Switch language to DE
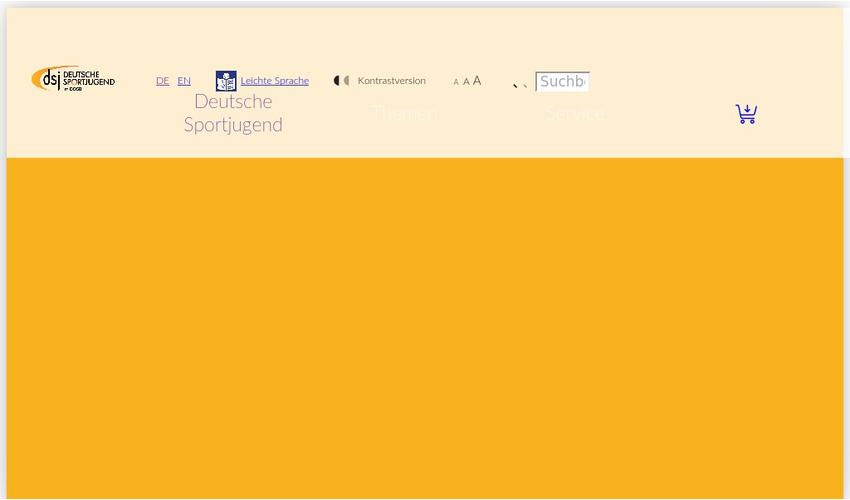This screenshot has height=500, width=850. (162, 81)
